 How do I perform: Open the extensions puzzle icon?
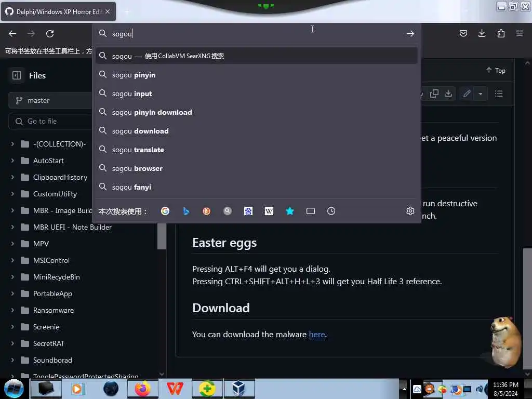point(501,33)
